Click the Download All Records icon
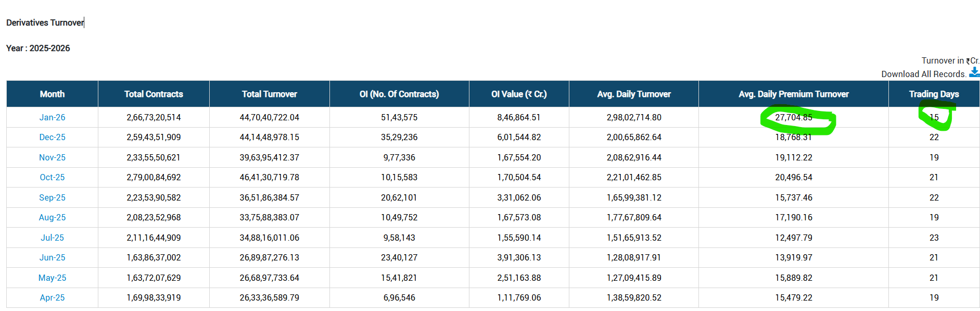This screenshot has height=311, width=980. tap(974, 73)
